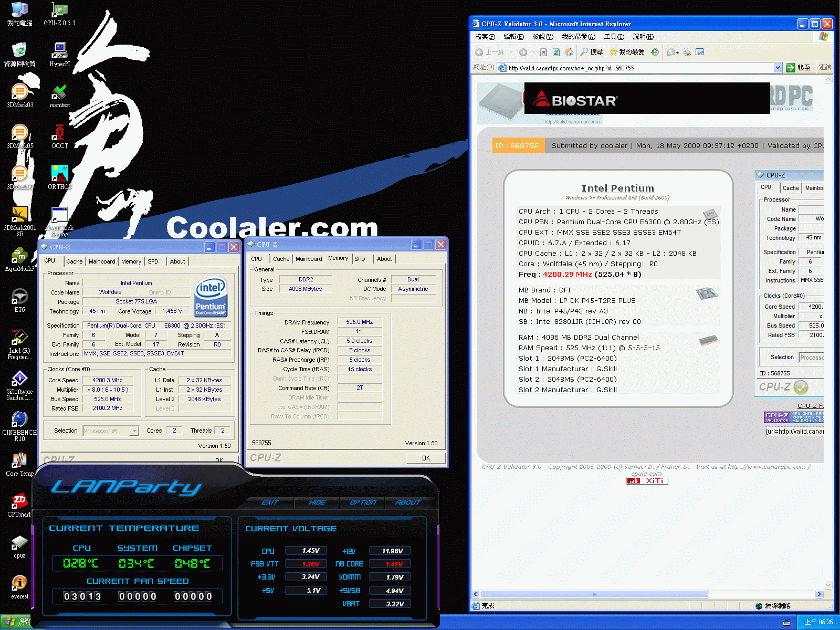Screen dimensions: 840x630
Task: Click EXIT in the LANParty monitor
Action: [x=270, y=502]
